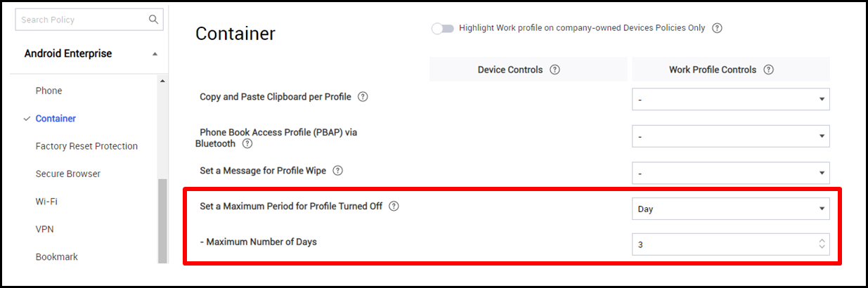Show help for Set a Message for Profile Wipe

(337, 171)
